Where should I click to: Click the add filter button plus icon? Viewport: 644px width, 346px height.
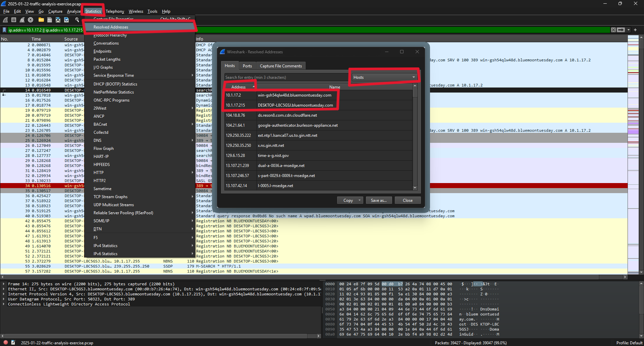(635, 30)
